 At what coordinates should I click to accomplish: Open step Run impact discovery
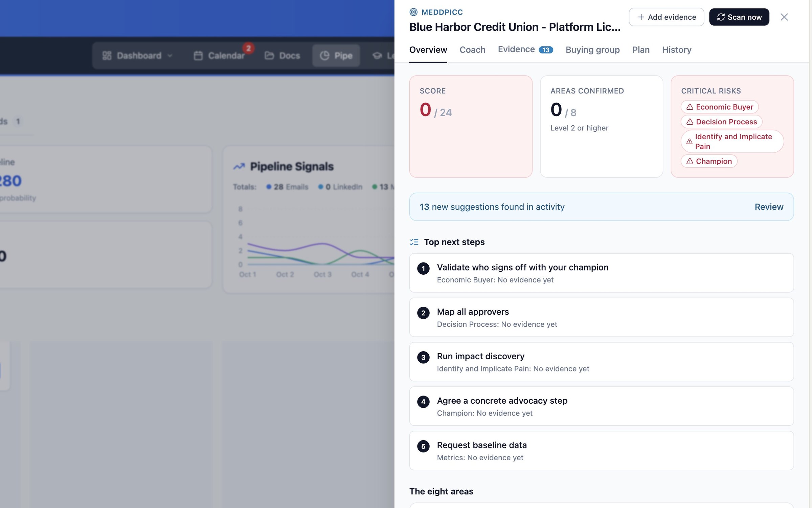(x=601, y=362)
